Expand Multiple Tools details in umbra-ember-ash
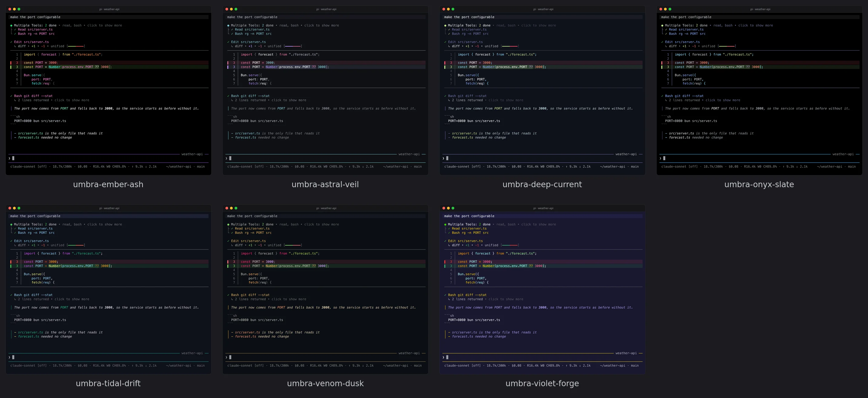868x398 pixels. tap(105, 25)
